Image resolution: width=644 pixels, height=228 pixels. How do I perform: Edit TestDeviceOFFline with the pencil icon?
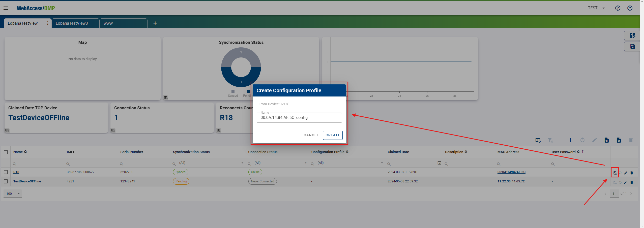tap(626, 182)
